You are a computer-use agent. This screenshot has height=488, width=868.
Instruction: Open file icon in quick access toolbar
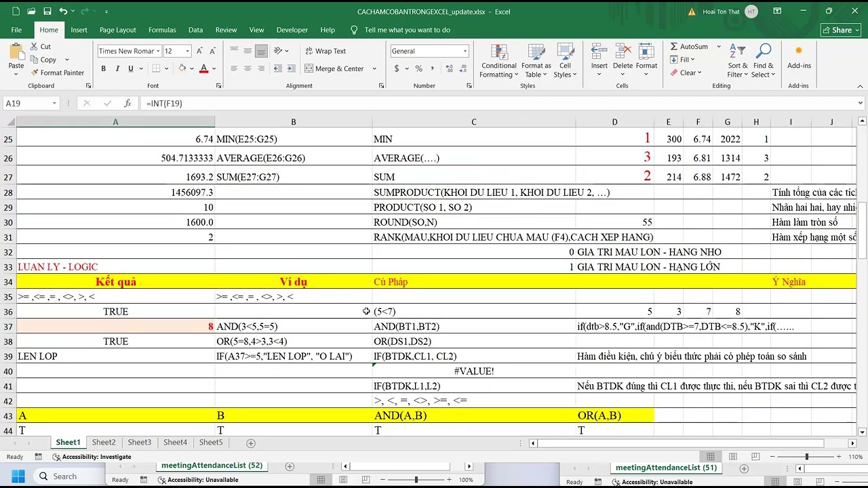[32, 12]
